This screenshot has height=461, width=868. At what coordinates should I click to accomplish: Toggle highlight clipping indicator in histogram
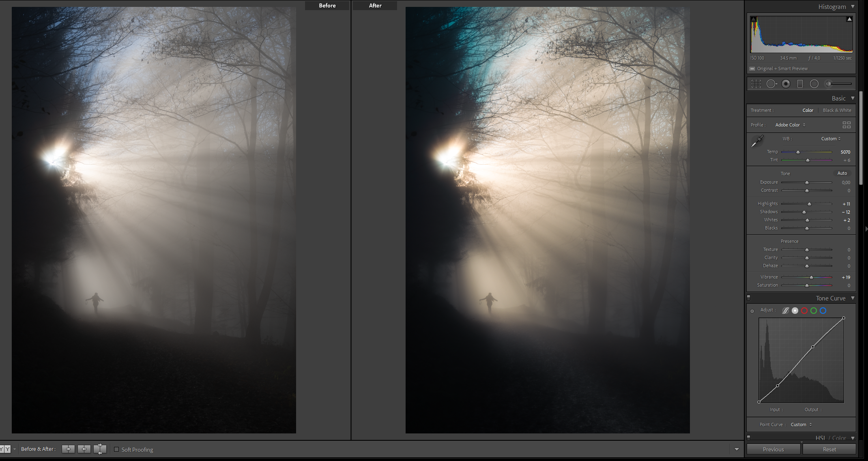tap(849, 19)
